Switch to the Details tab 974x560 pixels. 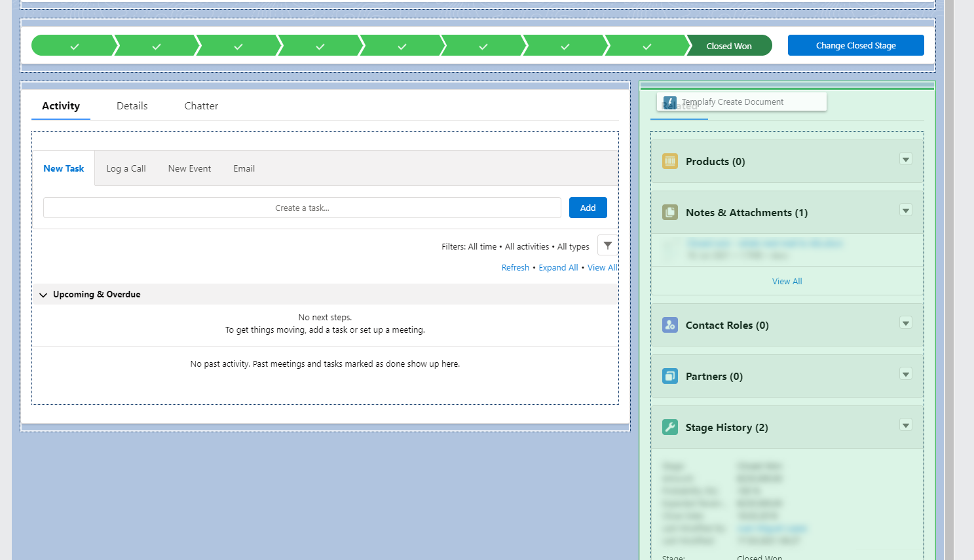click(132, 106)
